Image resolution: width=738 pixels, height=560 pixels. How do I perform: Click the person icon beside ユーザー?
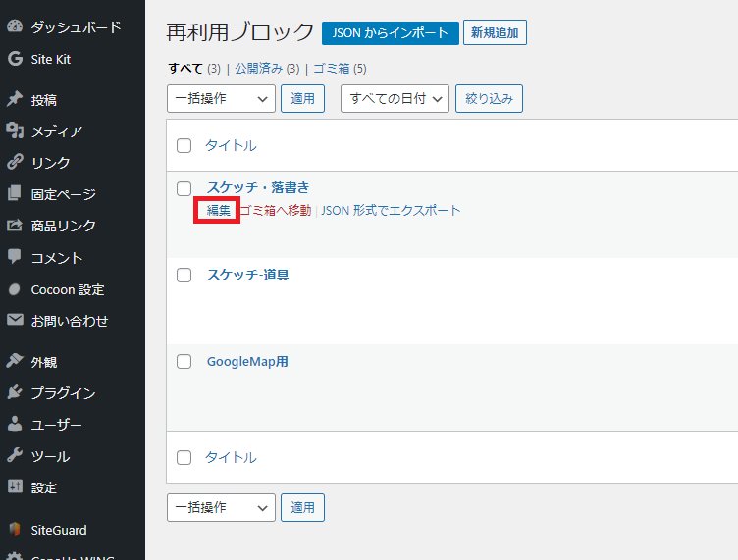point(15,424)
